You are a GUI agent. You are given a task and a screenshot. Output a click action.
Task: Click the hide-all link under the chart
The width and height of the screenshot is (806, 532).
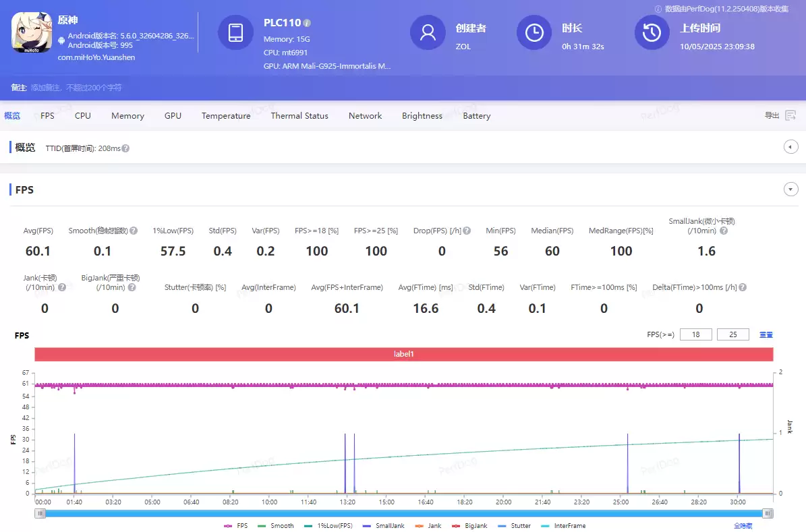click(743, 525)
